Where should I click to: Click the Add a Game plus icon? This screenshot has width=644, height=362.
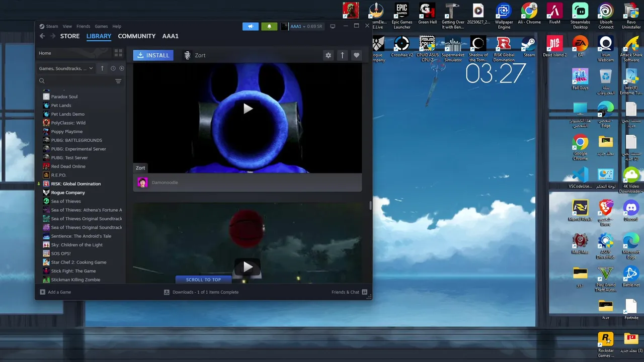click(x=43, y=292)
